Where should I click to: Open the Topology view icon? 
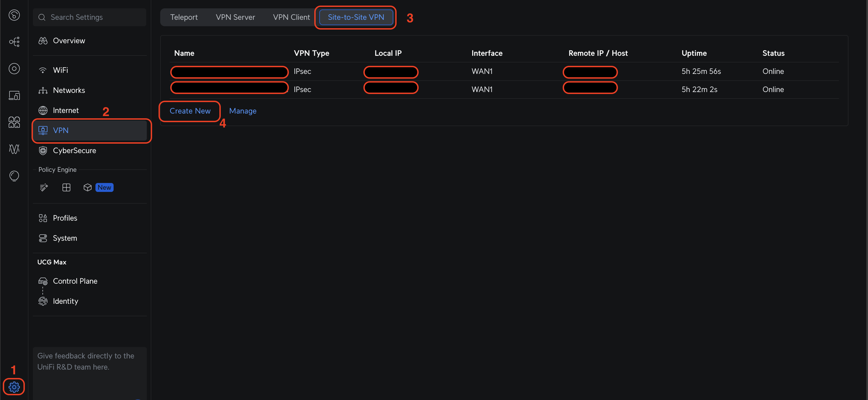click(14, 42)
